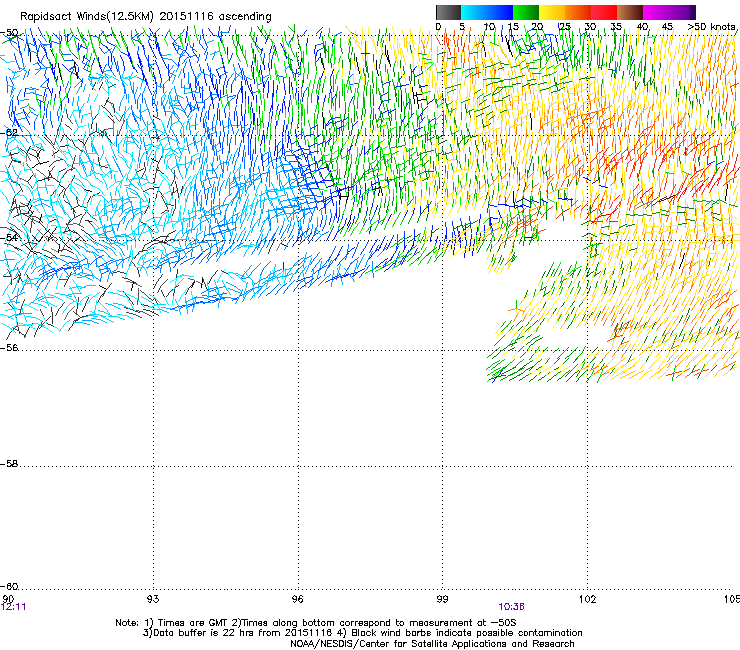Click the magenta 40-45 knots color swatch

(x=656, y=12)
